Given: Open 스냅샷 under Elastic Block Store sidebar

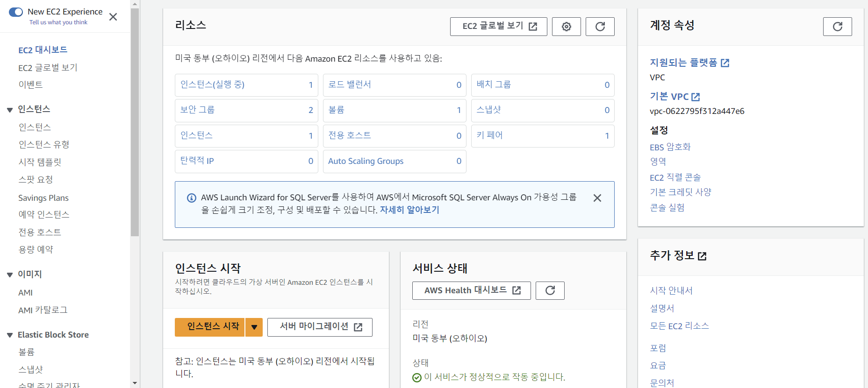Looking at the screenshot, I should (x=31, y=369).
